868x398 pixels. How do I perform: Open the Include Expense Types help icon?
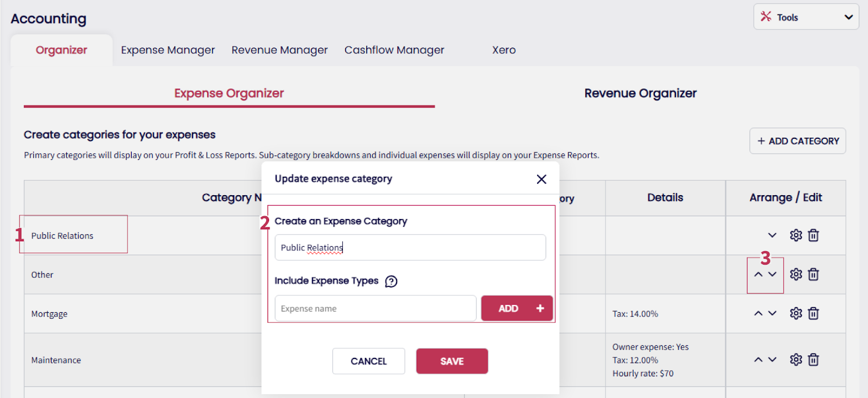click(391, 281)
